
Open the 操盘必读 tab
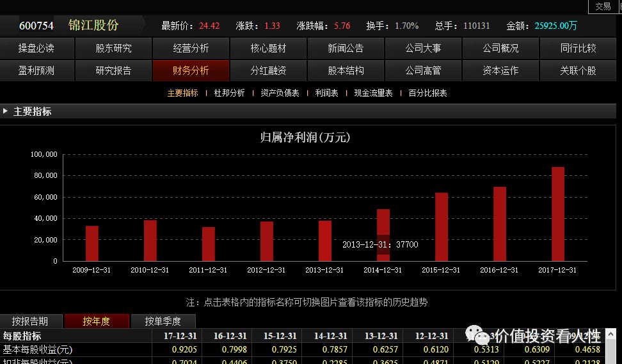(x=36, y=49)
